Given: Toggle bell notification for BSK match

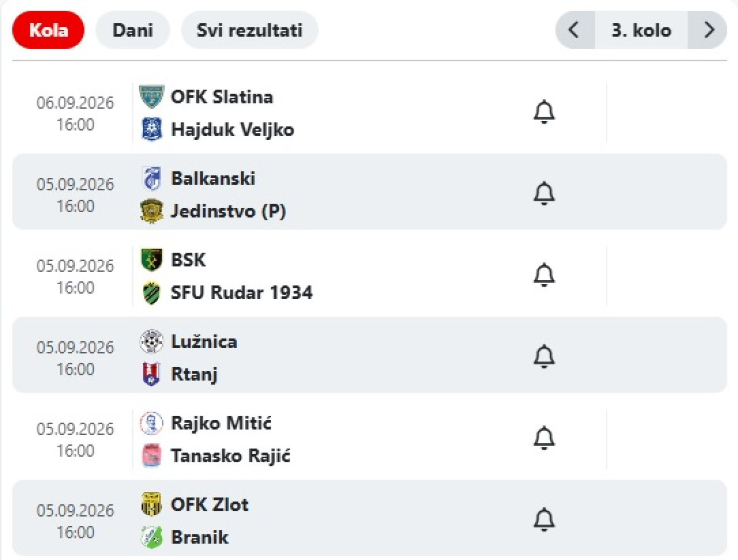Looking at the screenshot, I should (544, 275).
